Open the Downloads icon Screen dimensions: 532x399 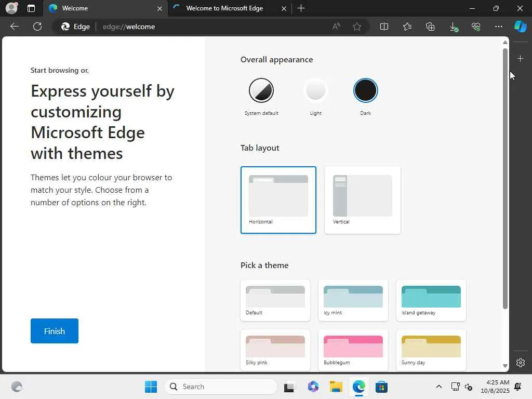pyautogui.click(x=454, y=27)
